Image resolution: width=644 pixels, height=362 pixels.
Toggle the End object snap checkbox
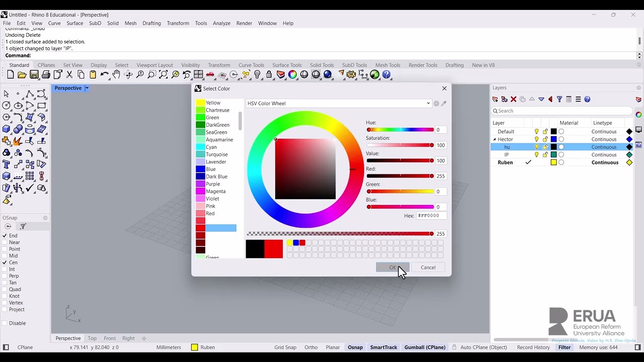5,236
